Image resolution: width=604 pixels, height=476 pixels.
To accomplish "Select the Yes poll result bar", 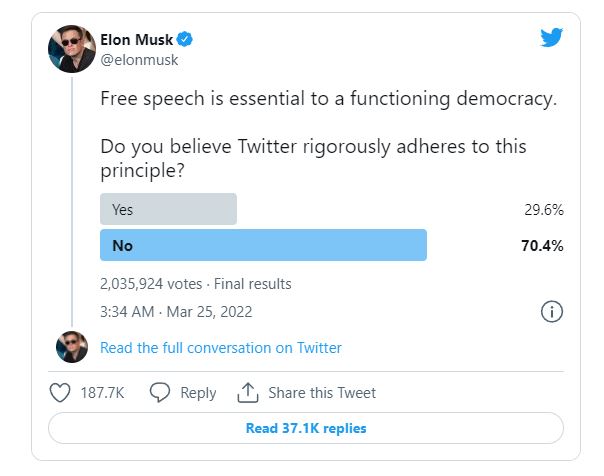I will (x=168, y=210).
